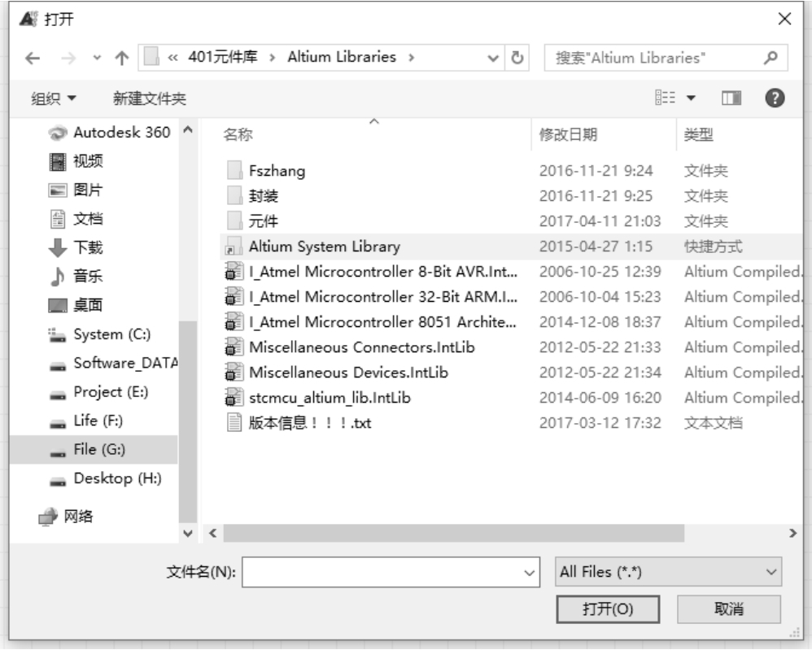Toggle the preview pane
Image resolution: width=812 pixels, height=650 pixels.
click(731, 98)
